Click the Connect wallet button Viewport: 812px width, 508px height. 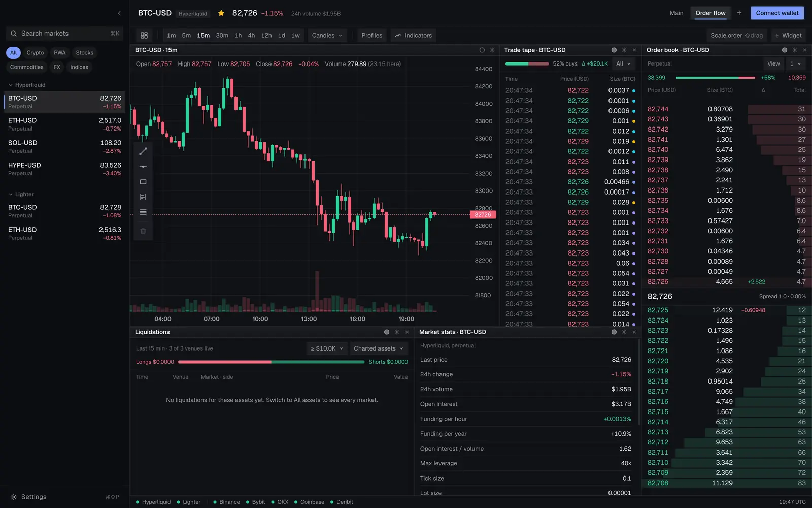click(777, 13)
